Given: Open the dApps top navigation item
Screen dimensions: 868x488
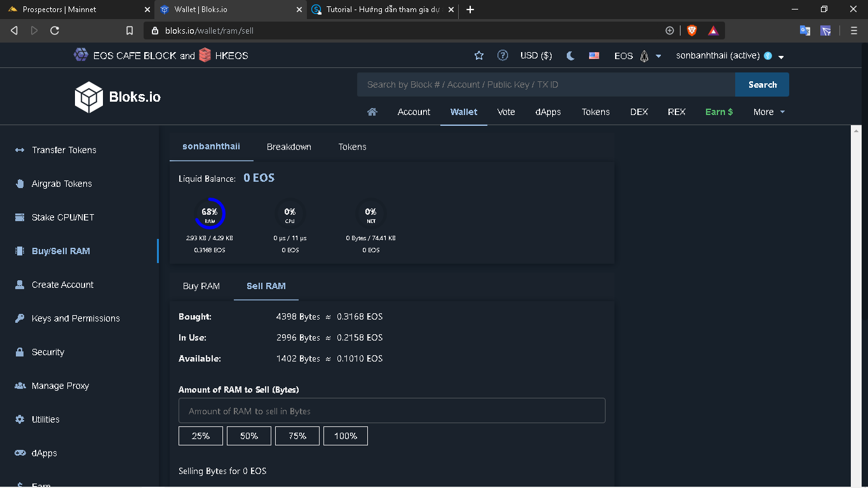Looking at the screenshot, I should (x=548, y=112).
